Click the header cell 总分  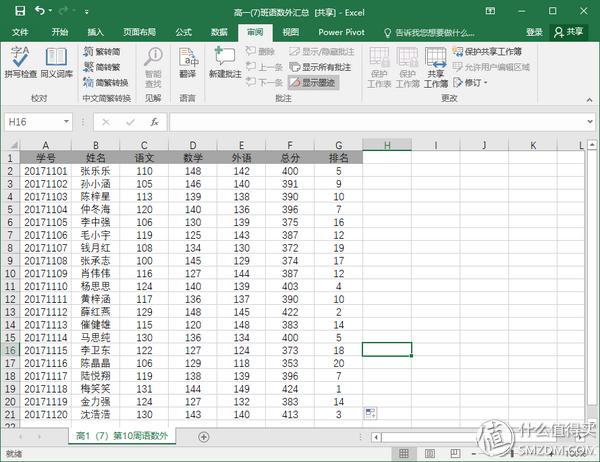pos(290,158)
